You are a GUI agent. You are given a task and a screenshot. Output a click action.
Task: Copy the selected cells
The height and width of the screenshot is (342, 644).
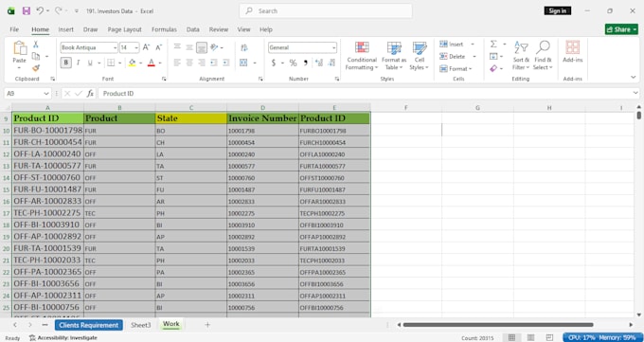36,56
